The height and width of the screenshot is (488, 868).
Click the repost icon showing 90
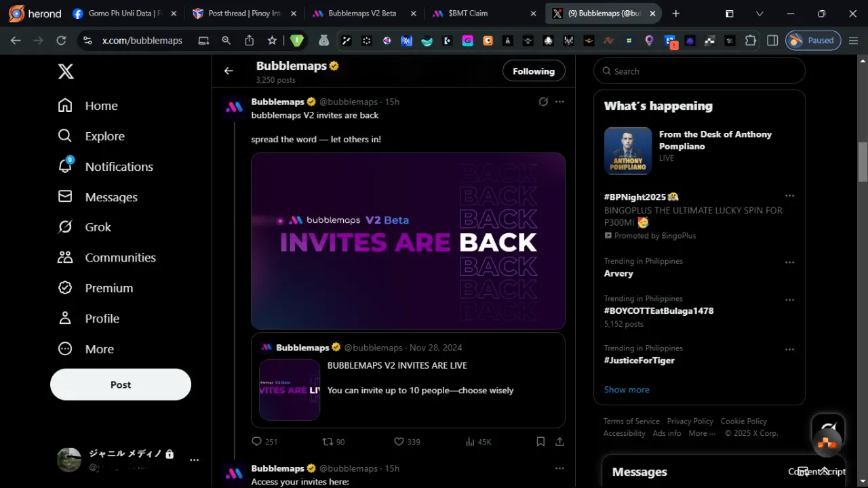pos(334,442)
